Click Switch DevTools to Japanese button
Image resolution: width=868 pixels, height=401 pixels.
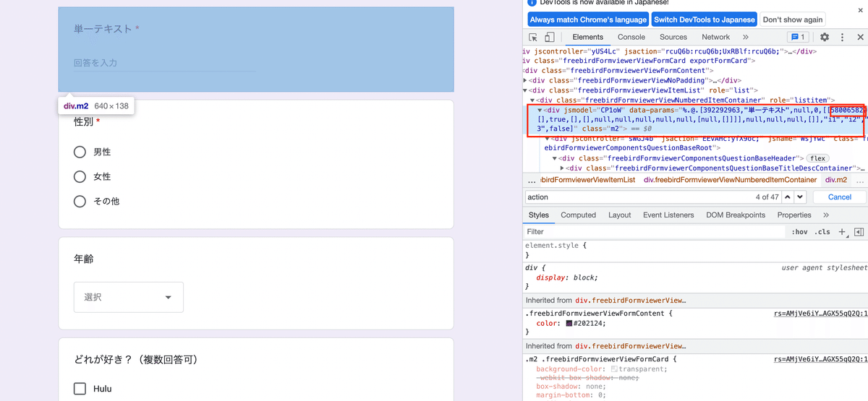705,20
